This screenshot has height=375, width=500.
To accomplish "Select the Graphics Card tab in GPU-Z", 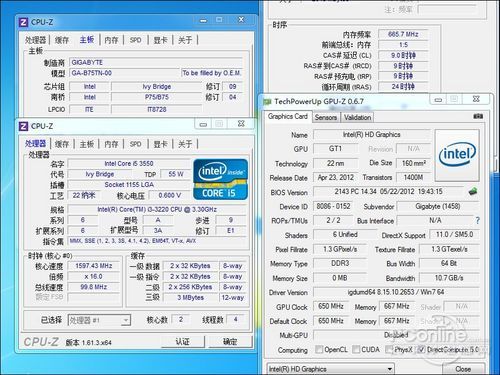I will [287, 117].
